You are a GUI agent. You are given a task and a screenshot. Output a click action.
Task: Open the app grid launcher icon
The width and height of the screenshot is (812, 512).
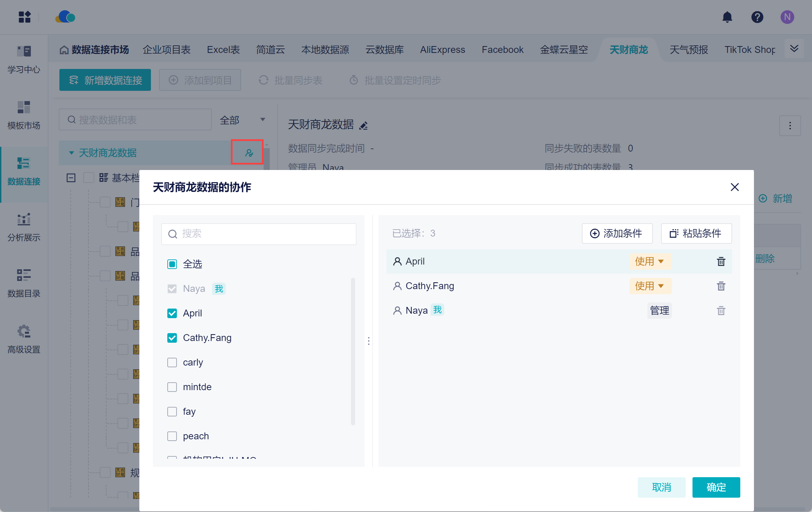(x=25, y=17)
